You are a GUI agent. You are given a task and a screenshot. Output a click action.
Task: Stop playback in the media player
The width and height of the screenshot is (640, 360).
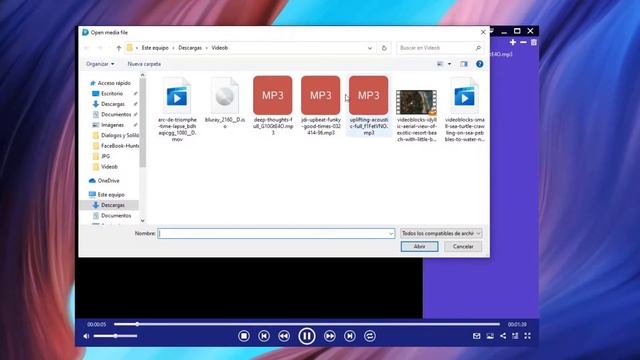244,336
